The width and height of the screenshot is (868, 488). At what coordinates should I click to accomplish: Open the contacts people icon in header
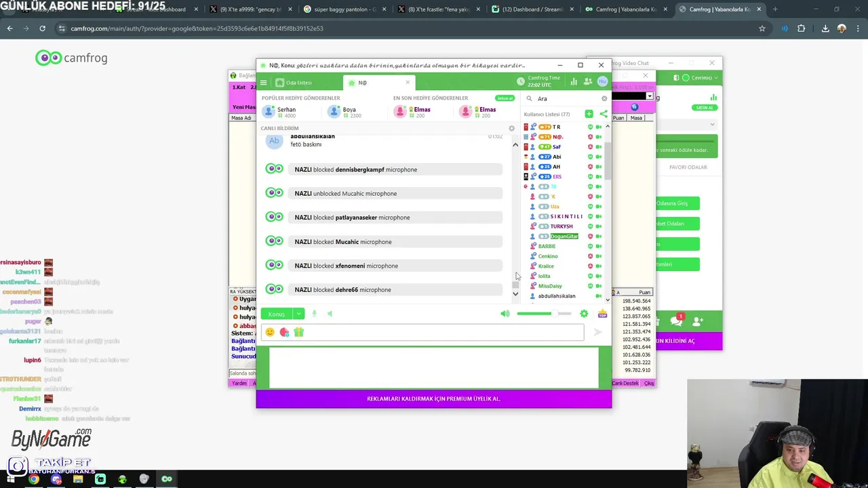pos(588,81)
